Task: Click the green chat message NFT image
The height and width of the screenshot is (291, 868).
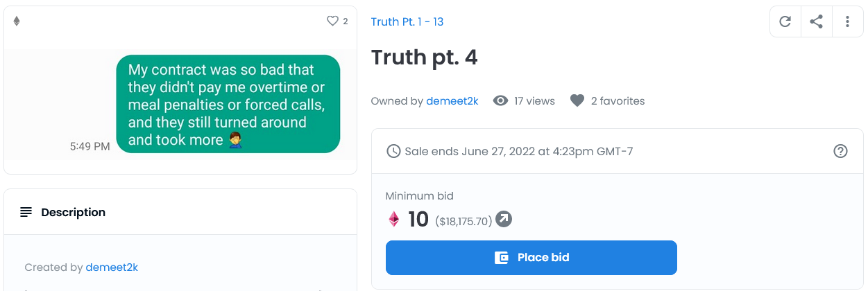Action: click(228, 104)
